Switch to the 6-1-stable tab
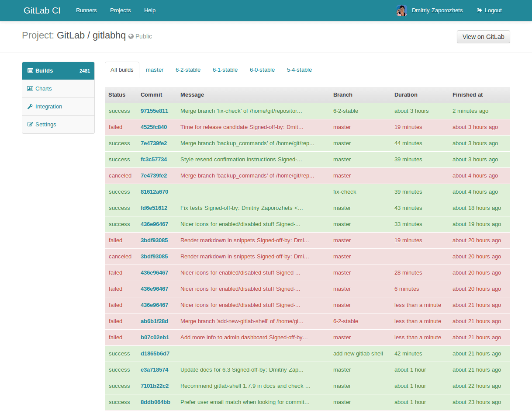The height and width of the screenshot is (411, 532). coord(225,70)
